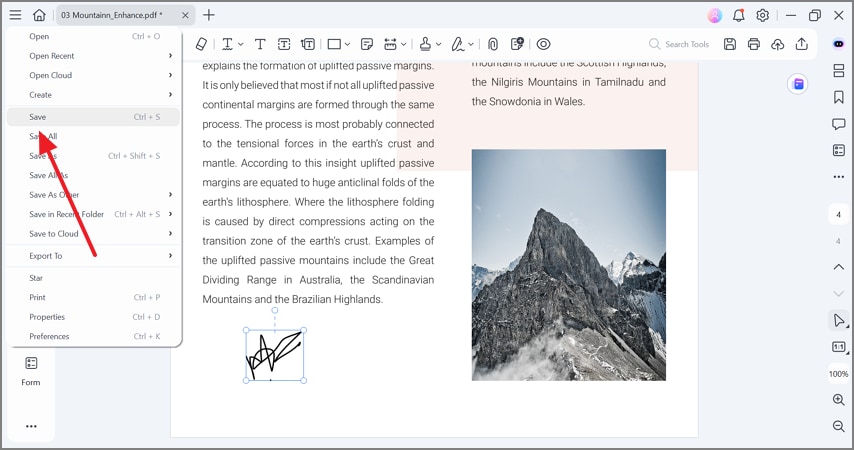Open the user account avatar

(x=715, y=15)
